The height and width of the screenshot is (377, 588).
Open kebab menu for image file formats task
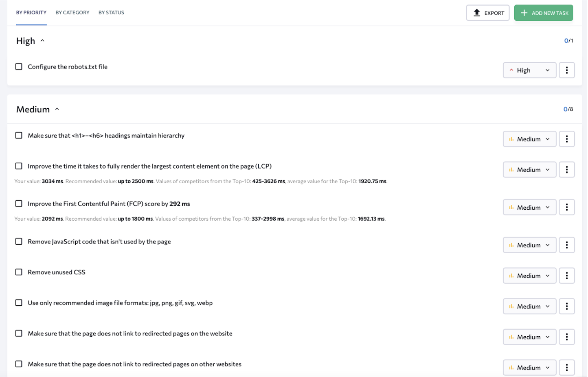coord(566,306)
